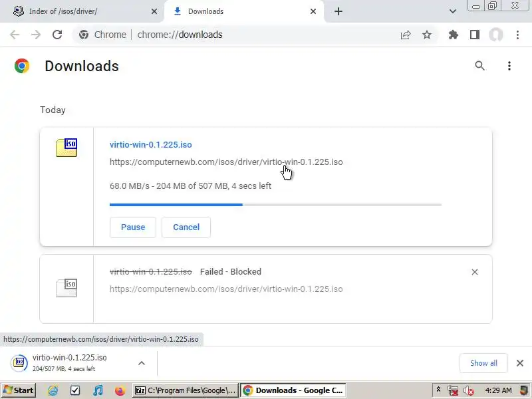
Task: Open the Downloads page more-actions menu
Action: (509, 66)
